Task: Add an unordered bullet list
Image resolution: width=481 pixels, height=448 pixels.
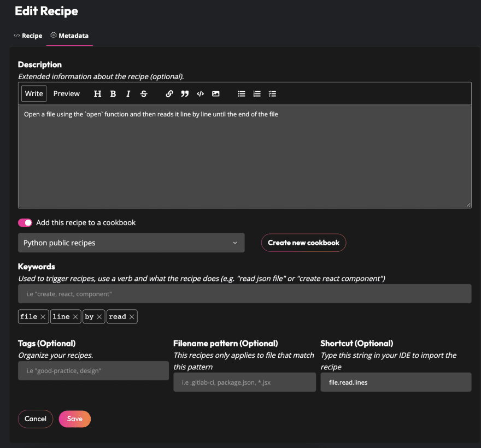Action: tap(242, 94)
